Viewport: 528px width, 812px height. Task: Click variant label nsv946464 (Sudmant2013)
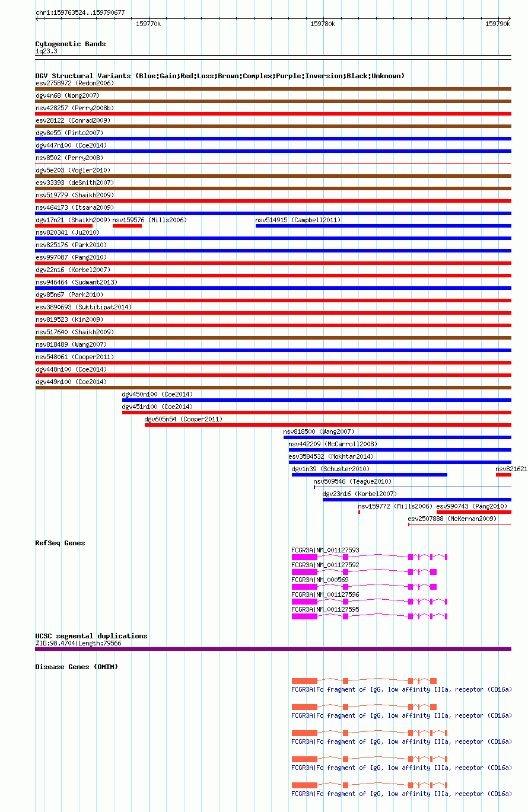(x=77, y=282)
